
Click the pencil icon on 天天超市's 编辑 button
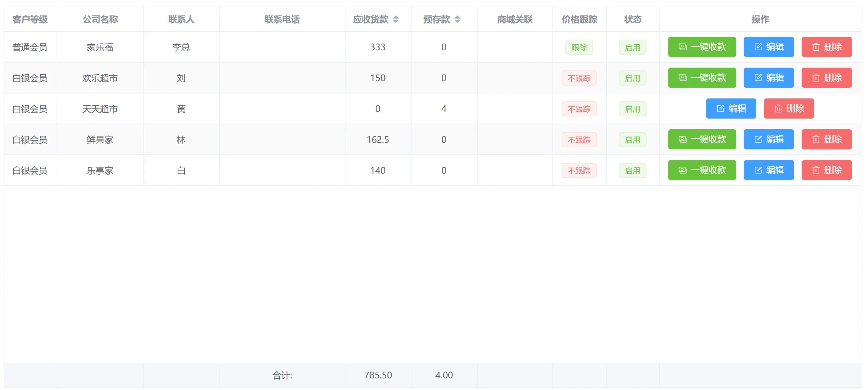[720, 109]
